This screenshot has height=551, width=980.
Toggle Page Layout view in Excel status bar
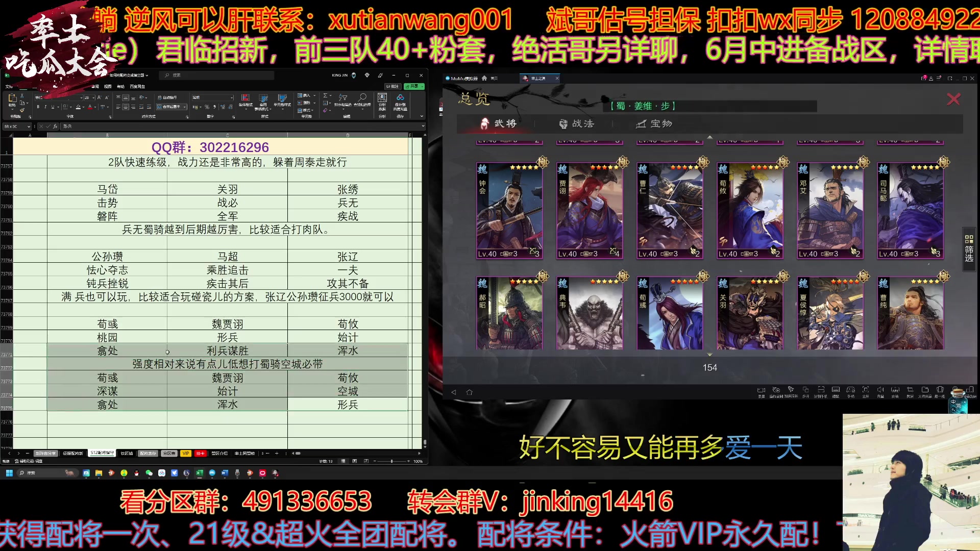(354, 461)
